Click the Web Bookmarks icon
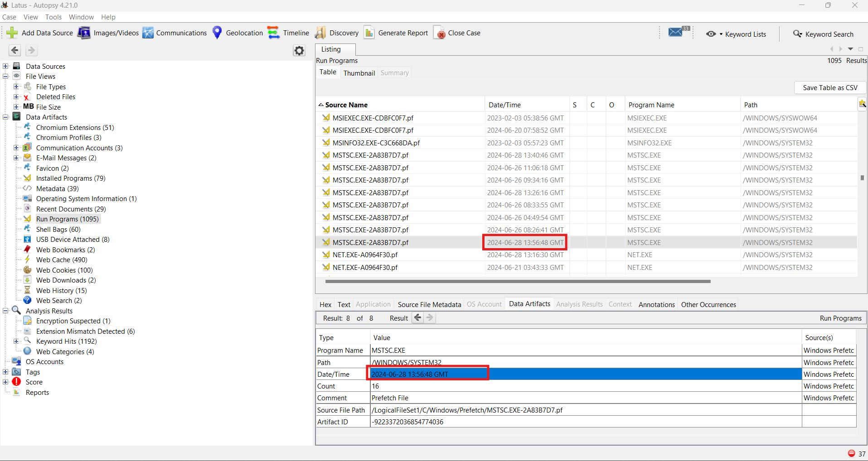 28,250
